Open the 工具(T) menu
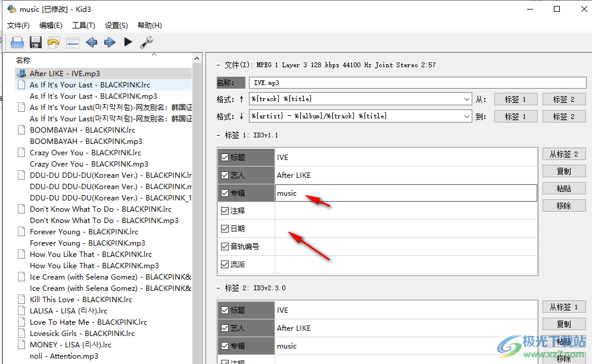592x364 pixels. point(83,26)
